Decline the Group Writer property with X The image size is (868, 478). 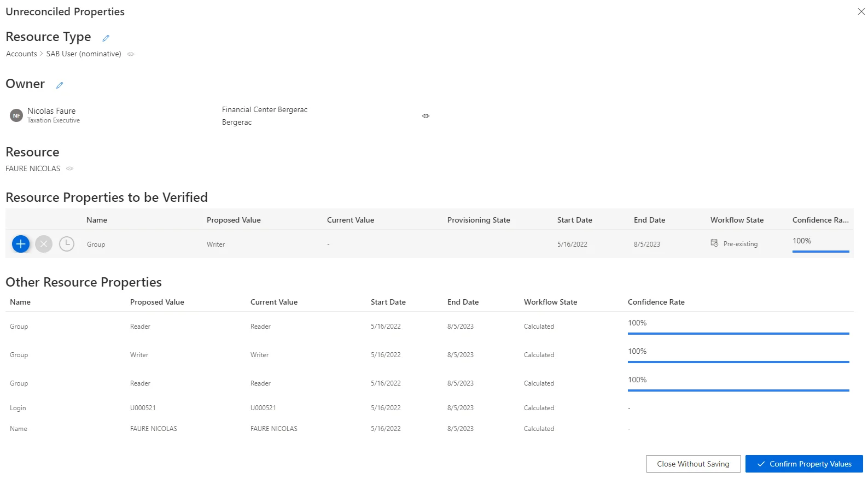(44, 244)
